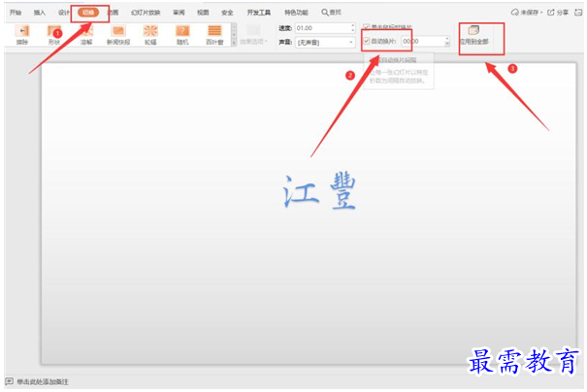
Task: Select the 新闻快报 newsflash transition
Action: pyautogui.click(x=118, y=35)
